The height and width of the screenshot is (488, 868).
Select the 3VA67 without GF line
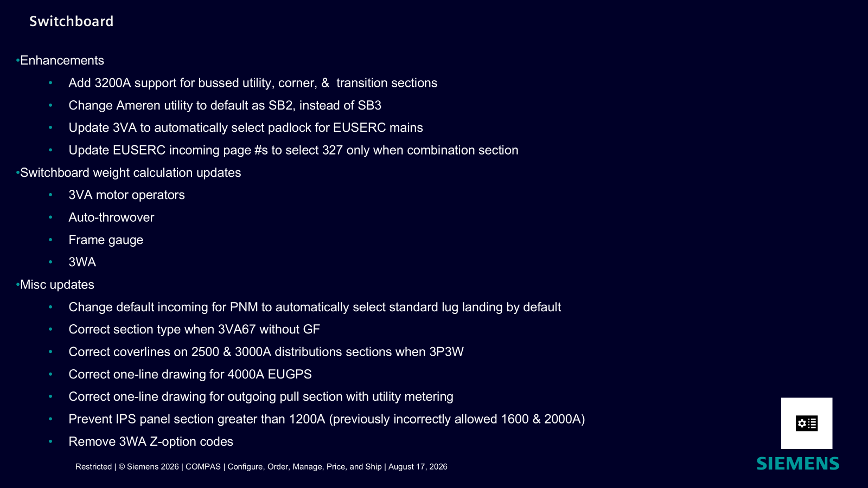(x=194, y=329)
